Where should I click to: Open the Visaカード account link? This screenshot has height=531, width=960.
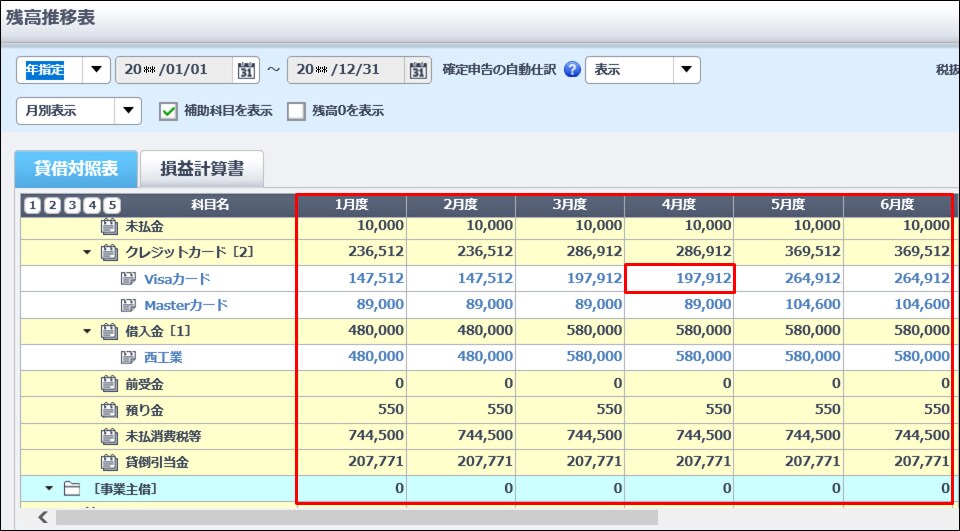[178, 279]
